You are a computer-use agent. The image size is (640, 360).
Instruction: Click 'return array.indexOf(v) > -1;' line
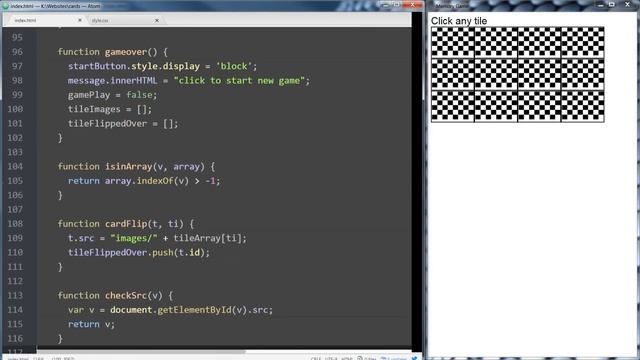pyautogui.click(x=144, y=181)
